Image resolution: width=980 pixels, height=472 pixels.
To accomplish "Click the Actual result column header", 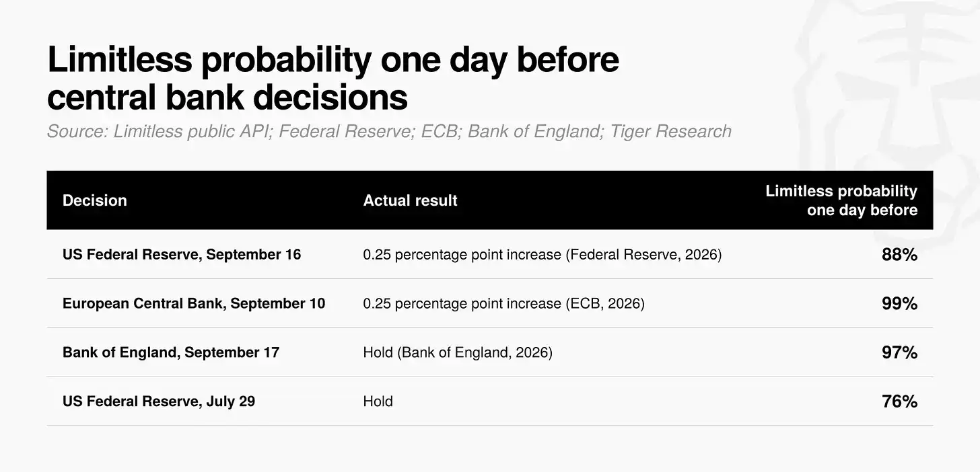I will (x=410, y=200).
